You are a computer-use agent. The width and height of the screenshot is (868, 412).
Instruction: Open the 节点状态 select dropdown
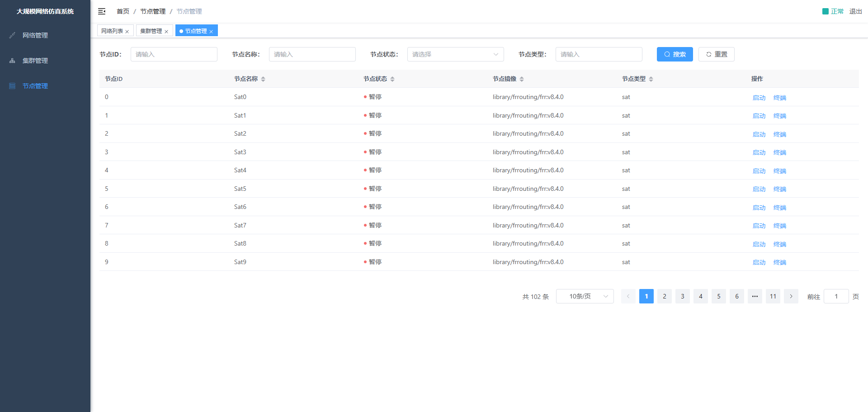pyautogui.click(x=455, y=54)
